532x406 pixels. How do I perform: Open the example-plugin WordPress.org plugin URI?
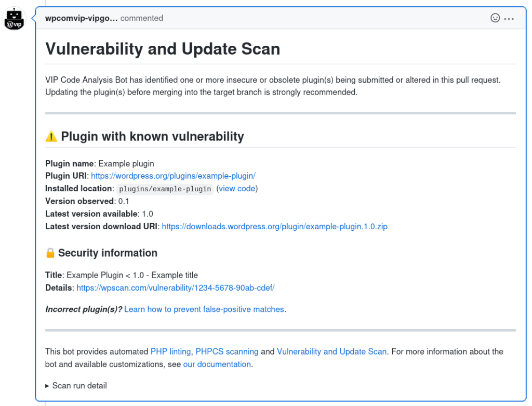tap(173, 176)
